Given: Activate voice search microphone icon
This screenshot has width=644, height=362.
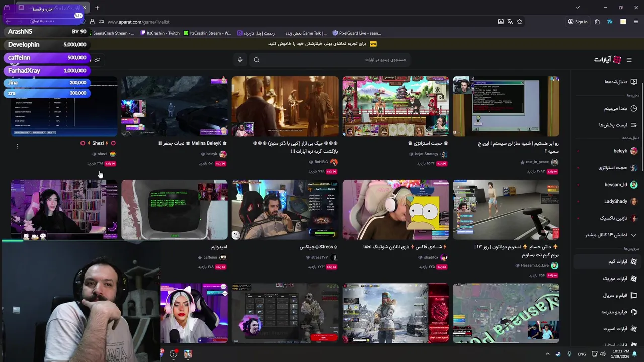Looking at the screenshot, I should pos(240,60).
